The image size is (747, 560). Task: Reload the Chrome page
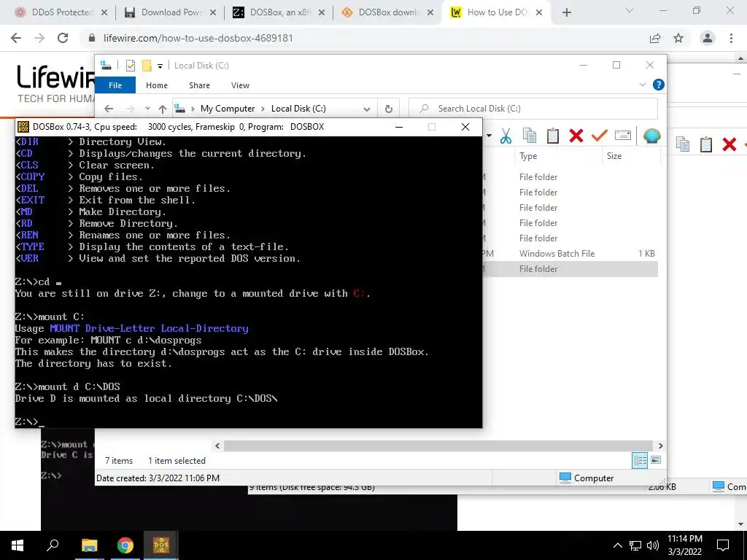pyautogui.click(x=63, y=38)
